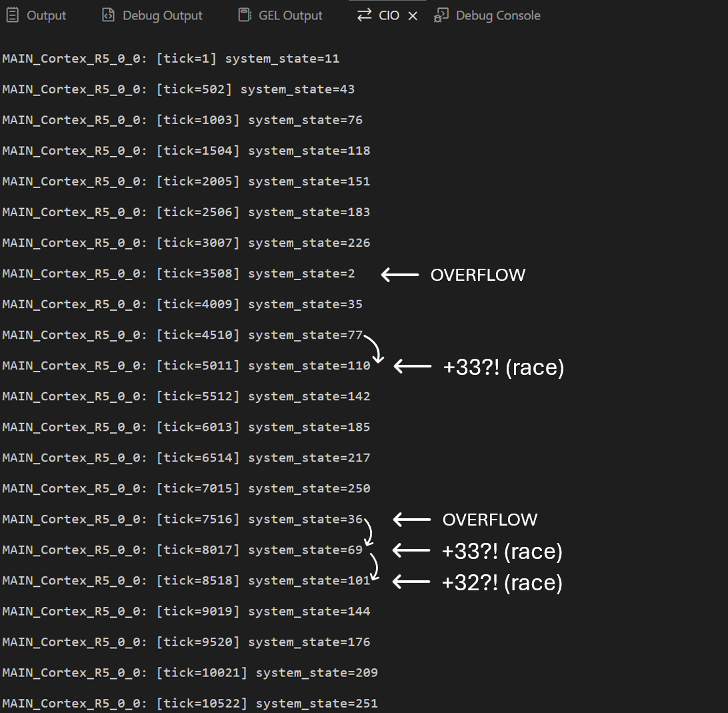Click the tick=8017 system_state=69 log entry

tap(182, 550)
